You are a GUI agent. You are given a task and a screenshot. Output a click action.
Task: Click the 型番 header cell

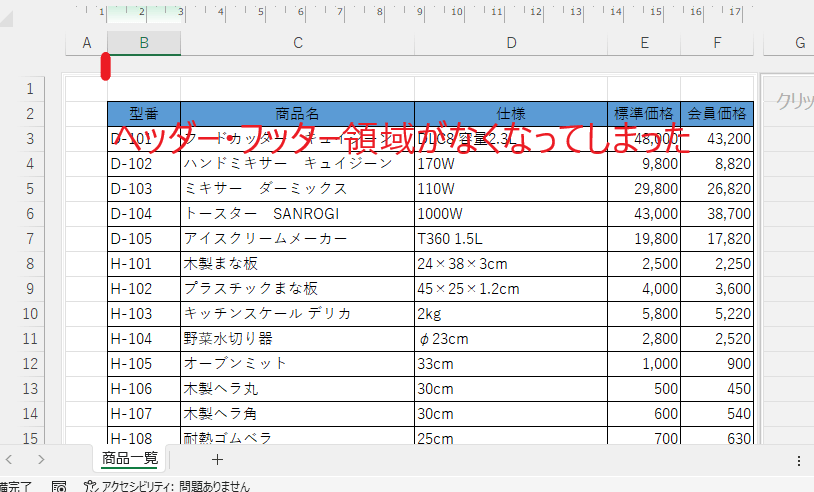coord(144,114)
